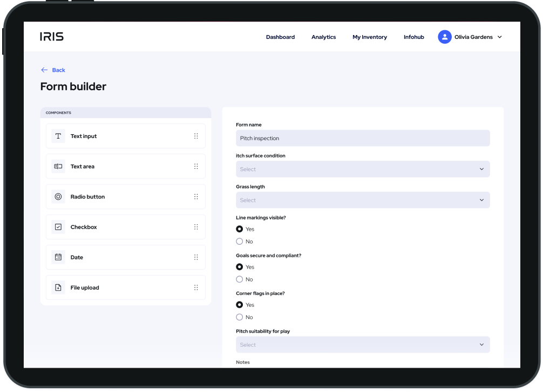Select No for Goals secure and compliant

tap(239, 279)
